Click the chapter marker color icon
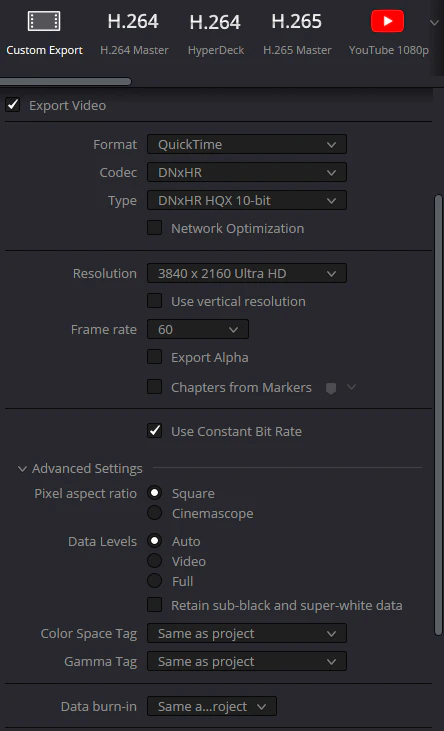The height and width of the screenshot is (731, 444). [331, 388]
